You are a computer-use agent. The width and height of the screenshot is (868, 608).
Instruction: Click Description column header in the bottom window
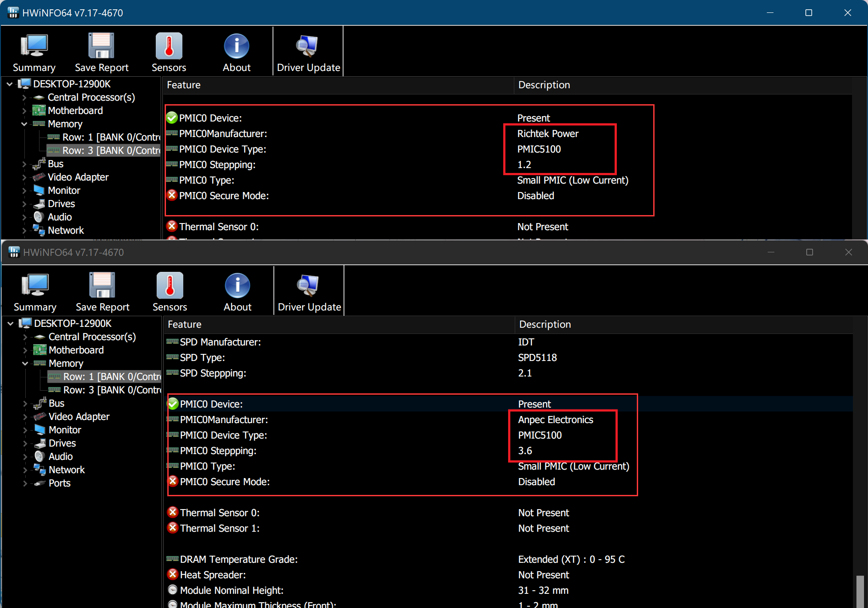[x=545, y=325]
